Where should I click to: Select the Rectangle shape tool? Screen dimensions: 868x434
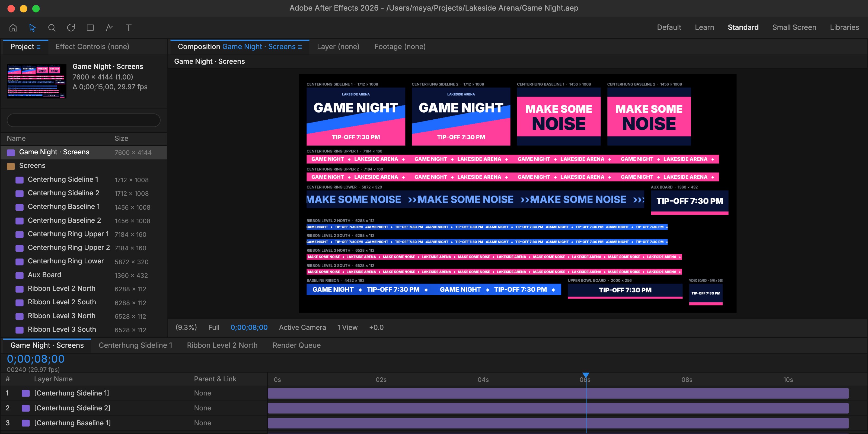[90, 28]
